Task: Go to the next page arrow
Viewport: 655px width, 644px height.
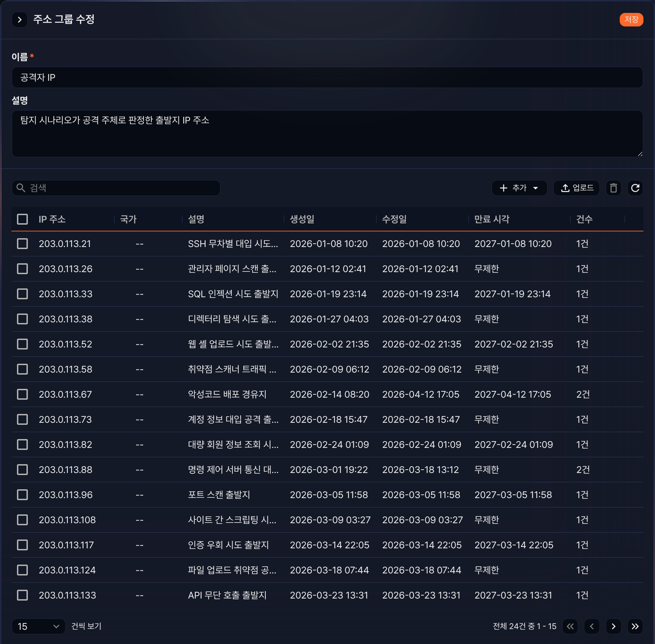Action: (x=614, y=626)
